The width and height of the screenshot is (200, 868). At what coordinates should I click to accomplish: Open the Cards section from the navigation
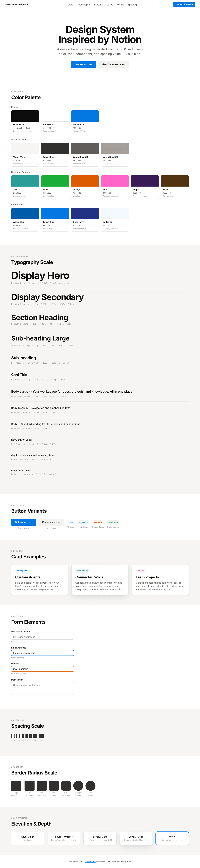pyautogui.click(x=110, y=4)
